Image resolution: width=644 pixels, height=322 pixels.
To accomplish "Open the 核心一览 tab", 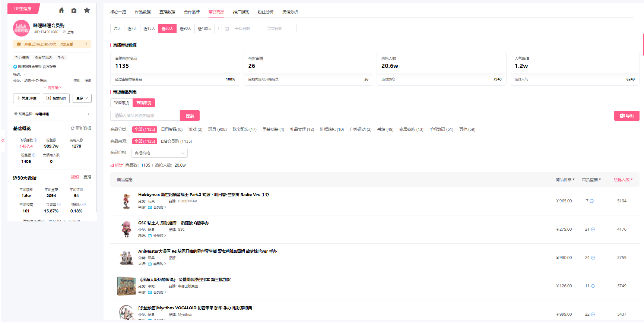I will 118,12.
